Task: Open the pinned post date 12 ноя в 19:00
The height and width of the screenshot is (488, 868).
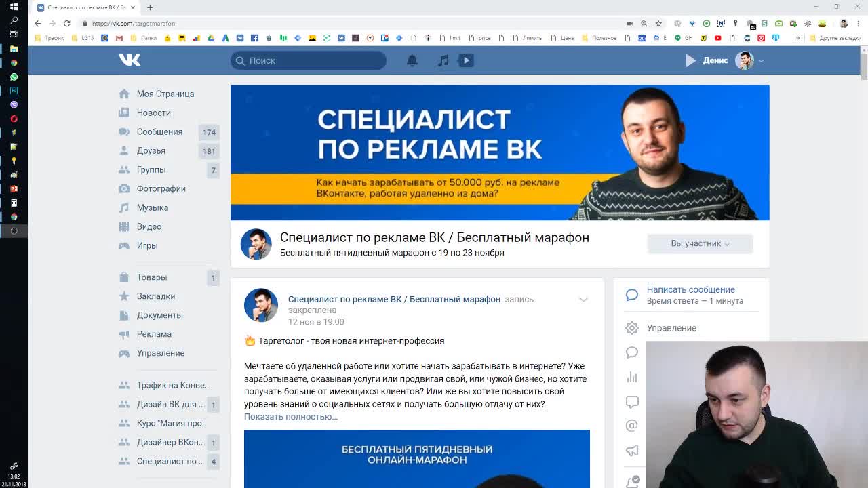Action: point(316,322)
